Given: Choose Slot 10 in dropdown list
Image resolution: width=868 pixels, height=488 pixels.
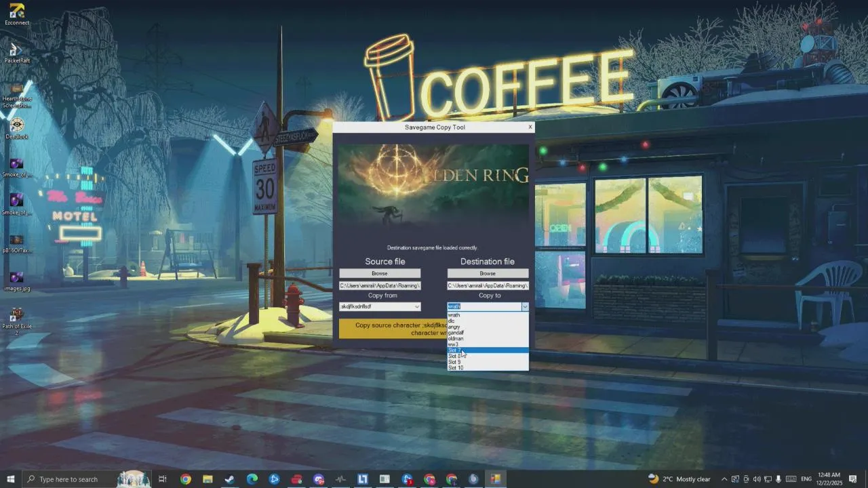Looking at the screenshot, I should (x=488, y=367).
